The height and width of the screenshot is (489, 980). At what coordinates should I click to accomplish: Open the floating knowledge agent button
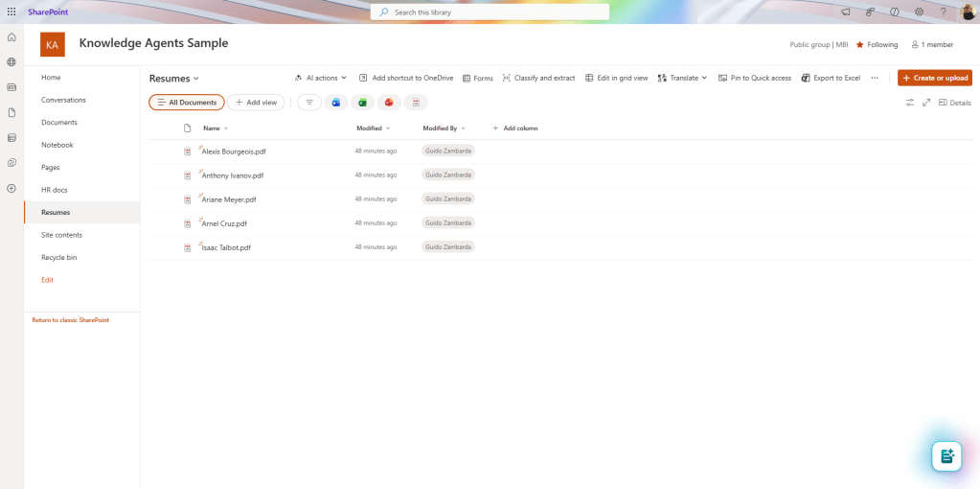946,456
